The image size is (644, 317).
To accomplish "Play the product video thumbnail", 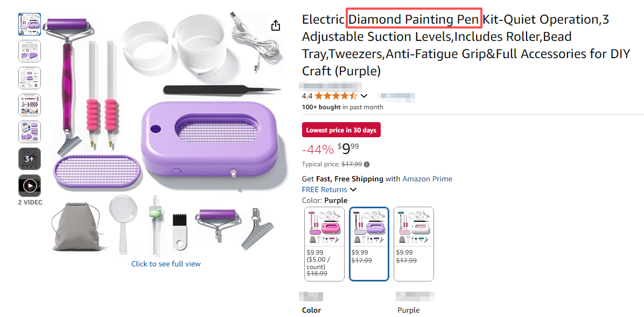I will (x=30, y=186).
